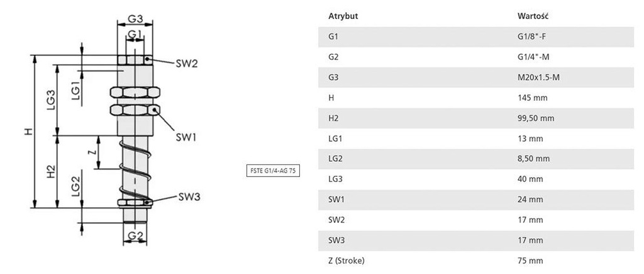Click the 8,50 mm value cell
The image size is (644, 274).
[x=533, y=159]
